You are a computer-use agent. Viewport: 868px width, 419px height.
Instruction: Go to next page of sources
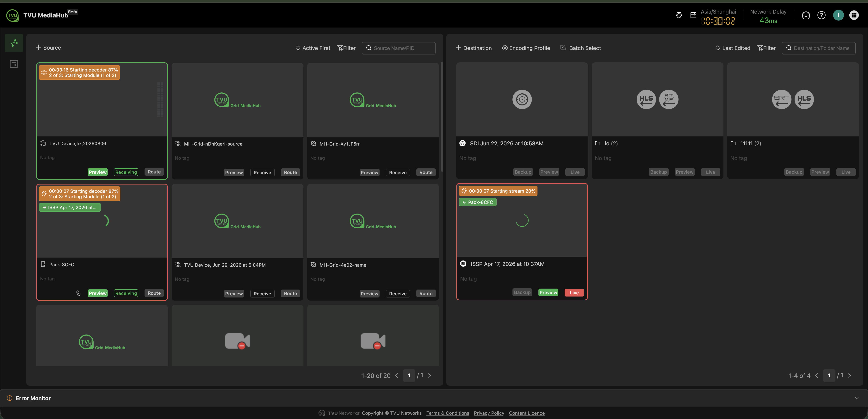(430, 376)
